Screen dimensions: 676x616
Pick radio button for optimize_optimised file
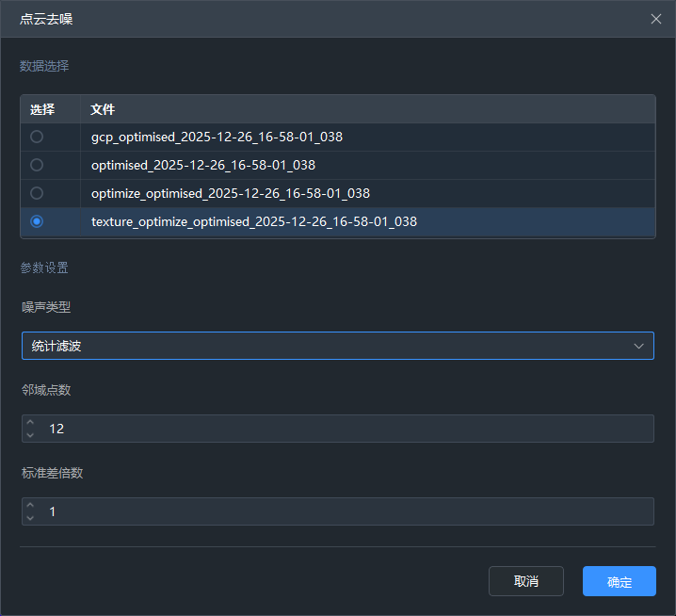[x=37, y=193]
